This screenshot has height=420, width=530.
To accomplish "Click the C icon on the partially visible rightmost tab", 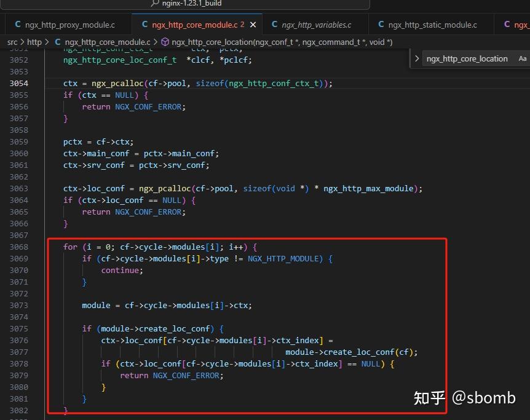I will (x=507, y=25).
